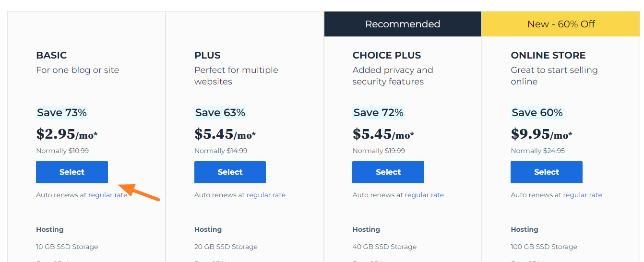Select the BASIC hosting plan
Screen dimensions: 644x262
click(x=72, y=172)
